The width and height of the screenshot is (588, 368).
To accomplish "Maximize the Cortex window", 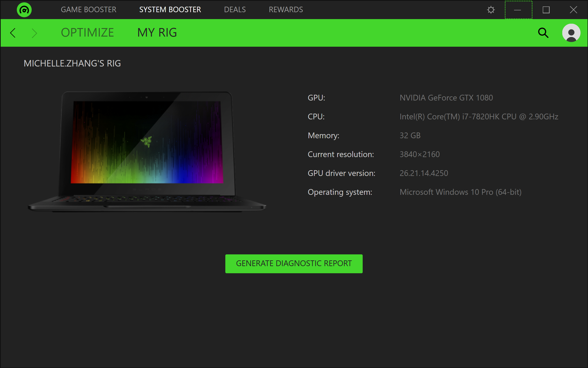I will click(x=546, y=10).
